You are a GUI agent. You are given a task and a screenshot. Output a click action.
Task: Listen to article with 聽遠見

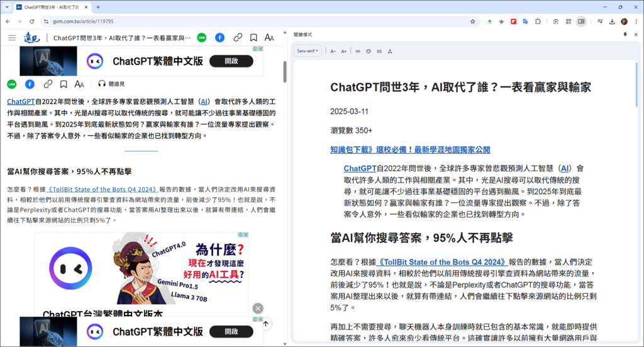[x=111, y=84]
